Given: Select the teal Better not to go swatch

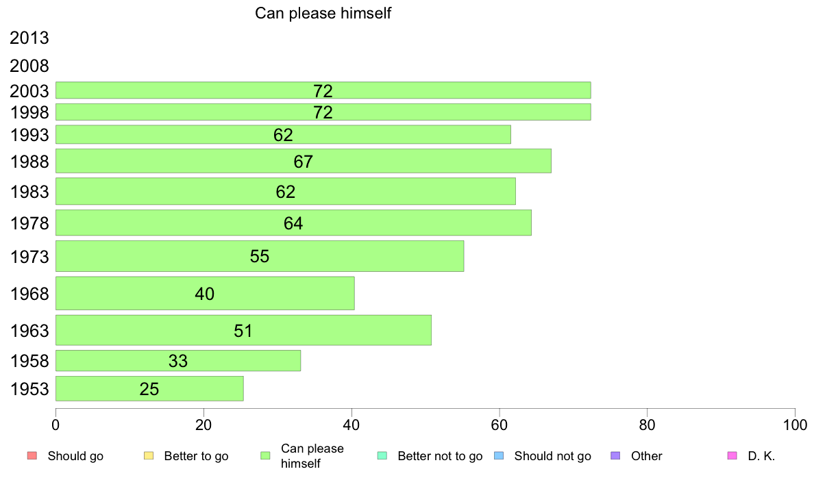Looking at the screenshot, I should pos(382,456).
